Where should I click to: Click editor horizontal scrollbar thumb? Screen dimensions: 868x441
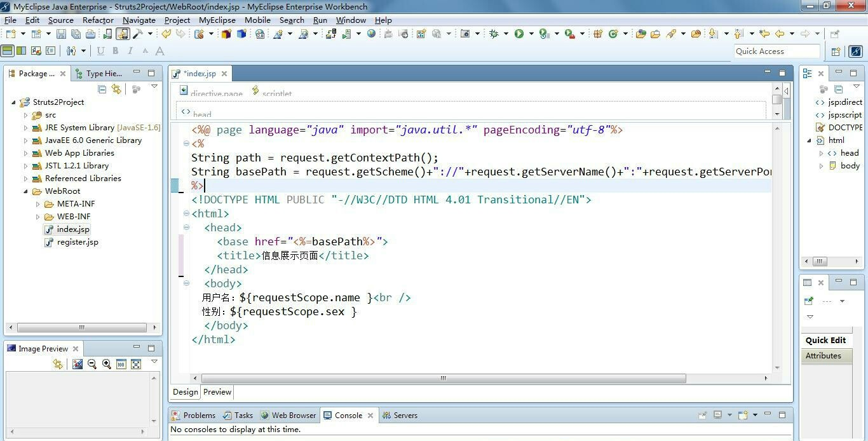pos(443,378)
